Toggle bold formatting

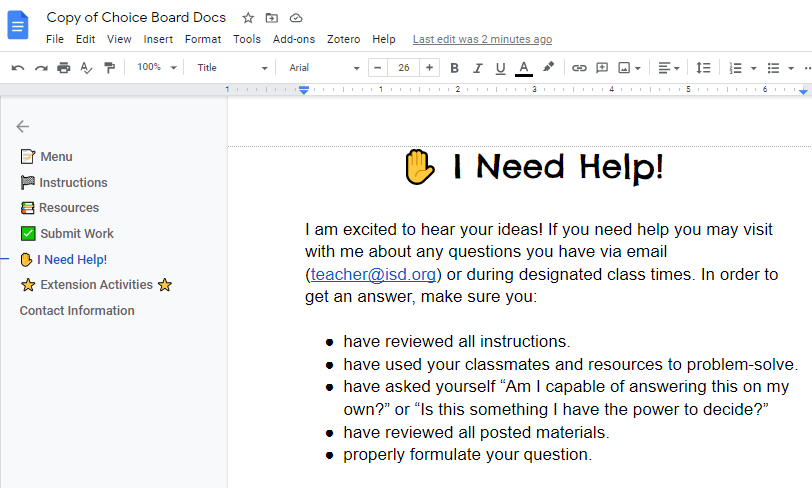(454, 68)
